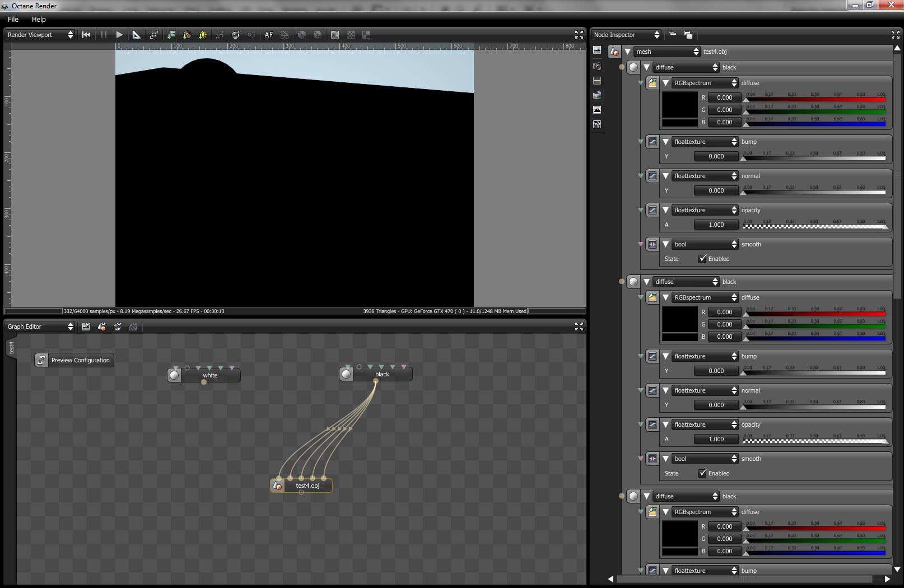Click the material sphere preview eye icon
904x588 pixels.
click(117, 326)
